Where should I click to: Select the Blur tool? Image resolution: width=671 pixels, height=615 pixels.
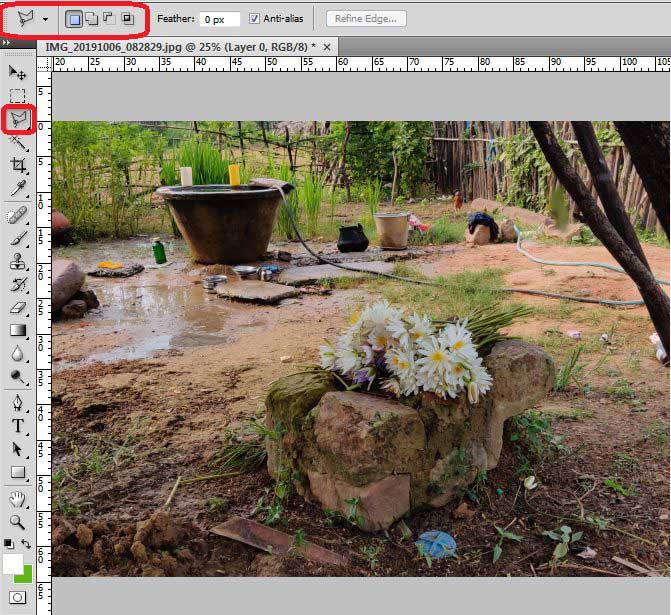[18, 354]
